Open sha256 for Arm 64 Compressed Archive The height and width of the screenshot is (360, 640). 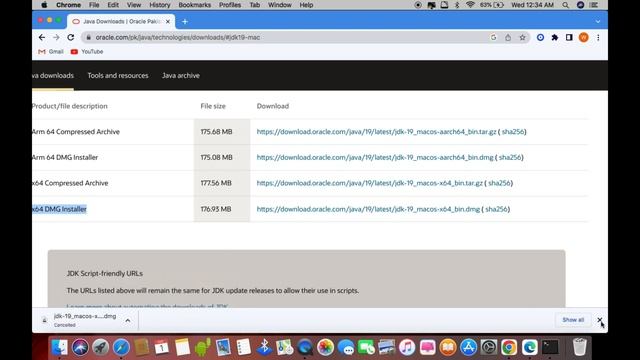(x=513, y=132)
